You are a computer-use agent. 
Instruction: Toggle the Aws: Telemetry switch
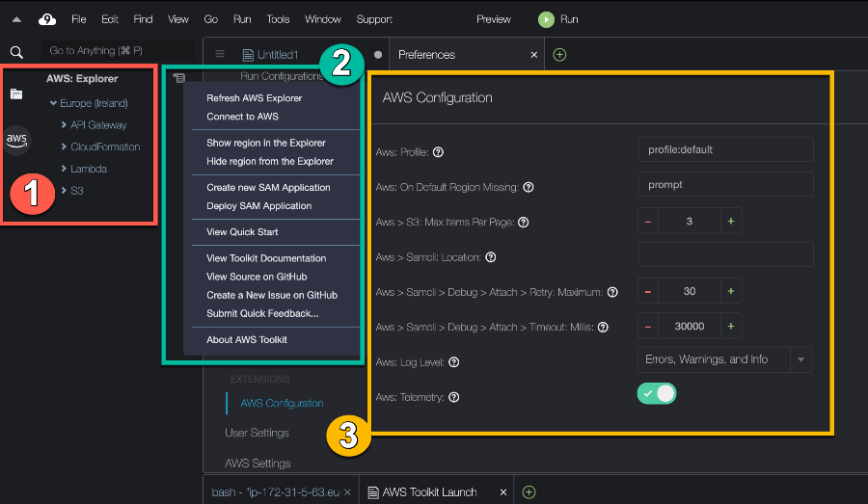[x=657, y=393]
